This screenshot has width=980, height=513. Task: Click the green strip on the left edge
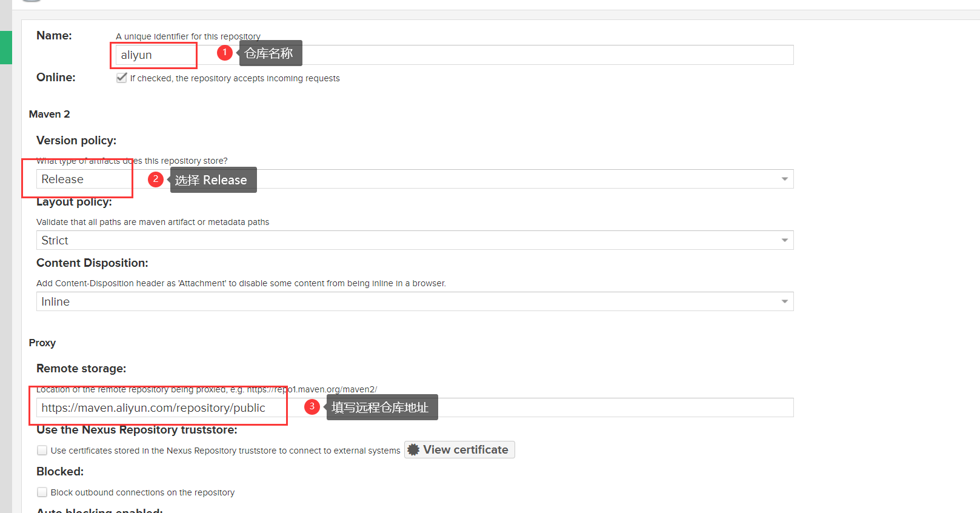point(5,47)
